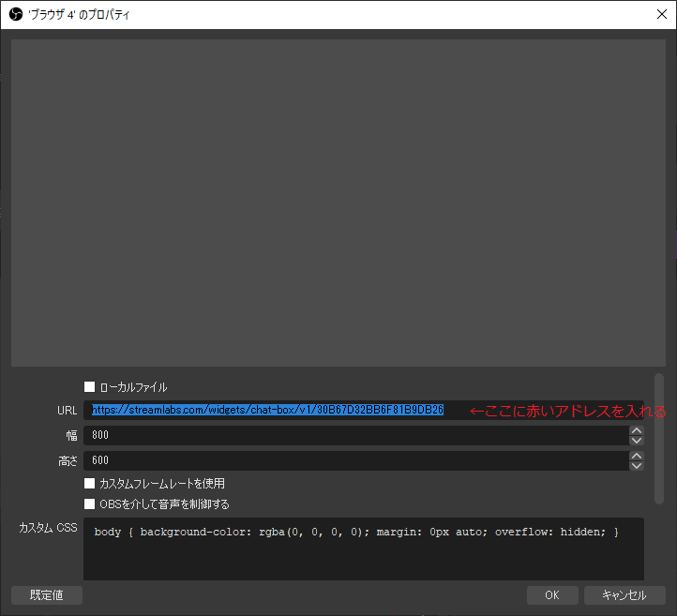This screenshot has width=677, height=616.
Task: Increase 高さ value with up arrow
Action: pos(637,456)
